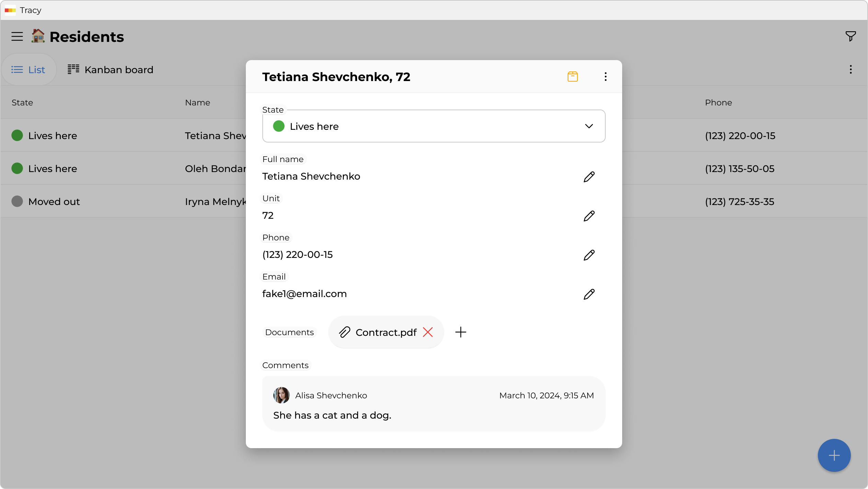This screenshot has height=489, width=868.
Task: Expand the State dropdown in the card
Action: (589, 126)
